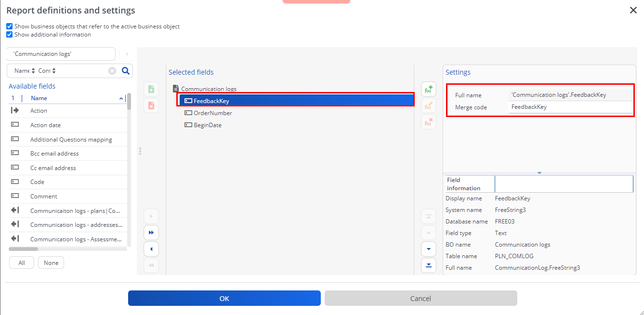The height and width of the screenshot is (315, 644).
Task: Click the All button
Action: pos(22,262)
